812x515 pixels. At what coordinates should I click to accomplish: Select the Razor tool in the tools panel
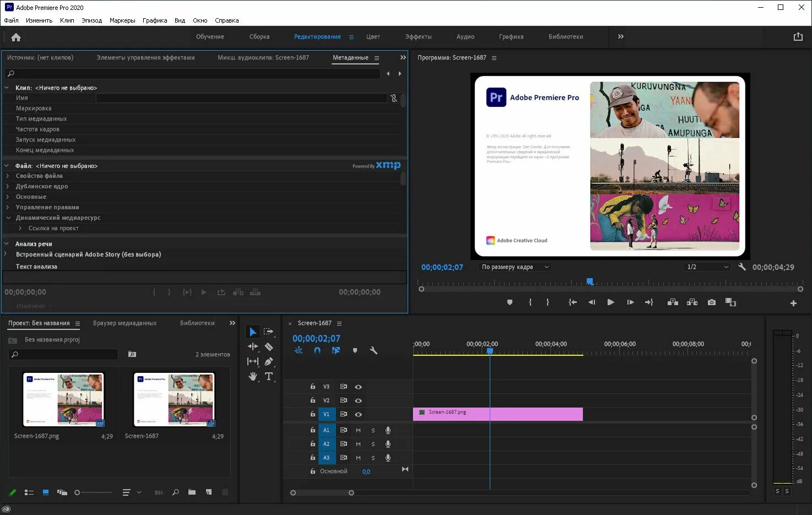[269, 346]
